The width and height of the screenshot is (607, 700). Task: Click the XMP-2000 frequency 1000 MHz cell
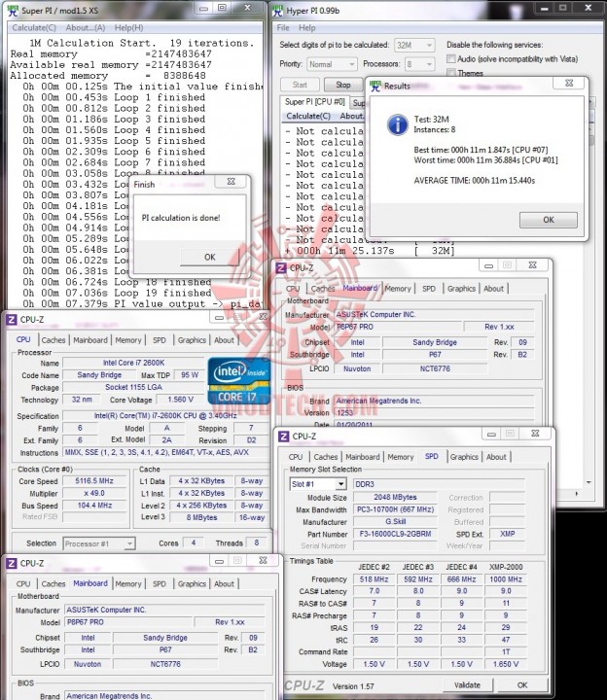pos(506,579)
